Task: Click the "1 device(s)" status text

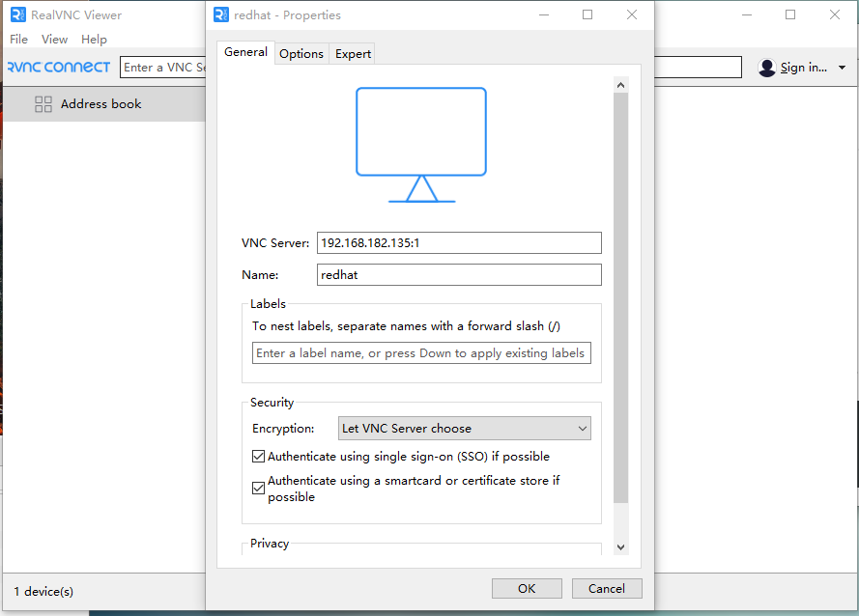Action: click(43, 591)
